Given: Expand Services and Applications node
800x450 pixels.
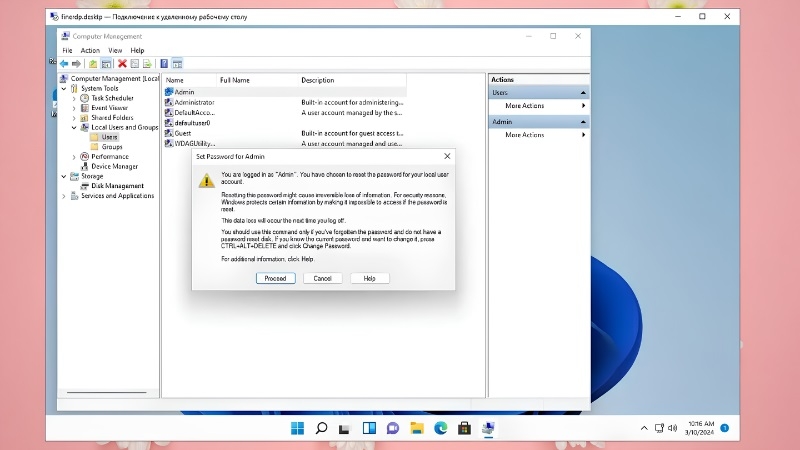Looking at the screenshot, I should coord(64,195).
